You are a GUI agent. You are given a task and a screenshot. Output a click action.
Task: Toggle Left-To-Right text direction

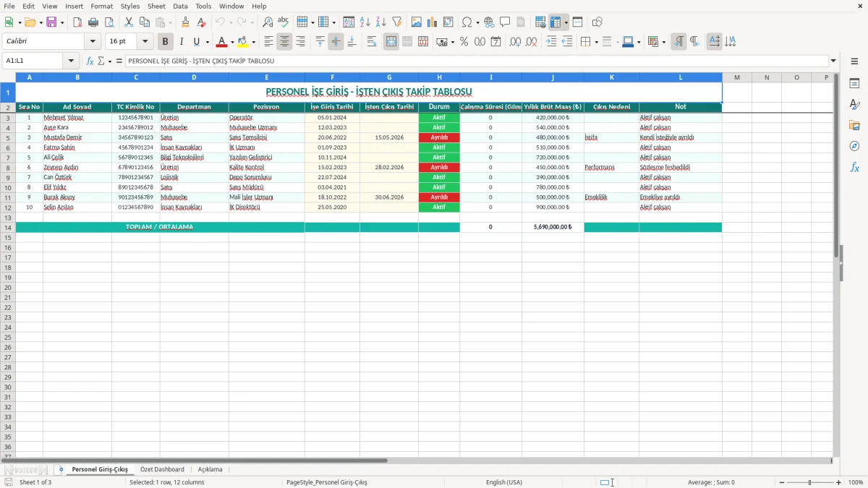pos(678,42)
